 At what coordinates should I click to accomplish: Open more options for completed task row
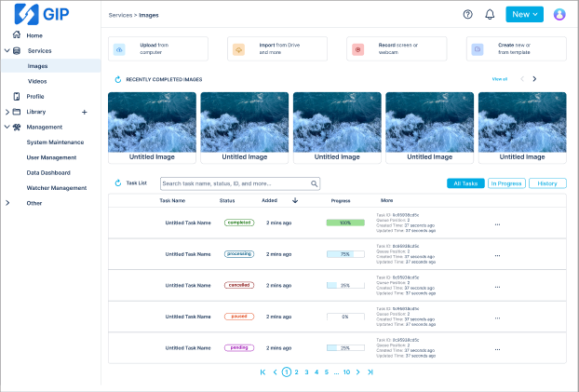tap(497, 224)
